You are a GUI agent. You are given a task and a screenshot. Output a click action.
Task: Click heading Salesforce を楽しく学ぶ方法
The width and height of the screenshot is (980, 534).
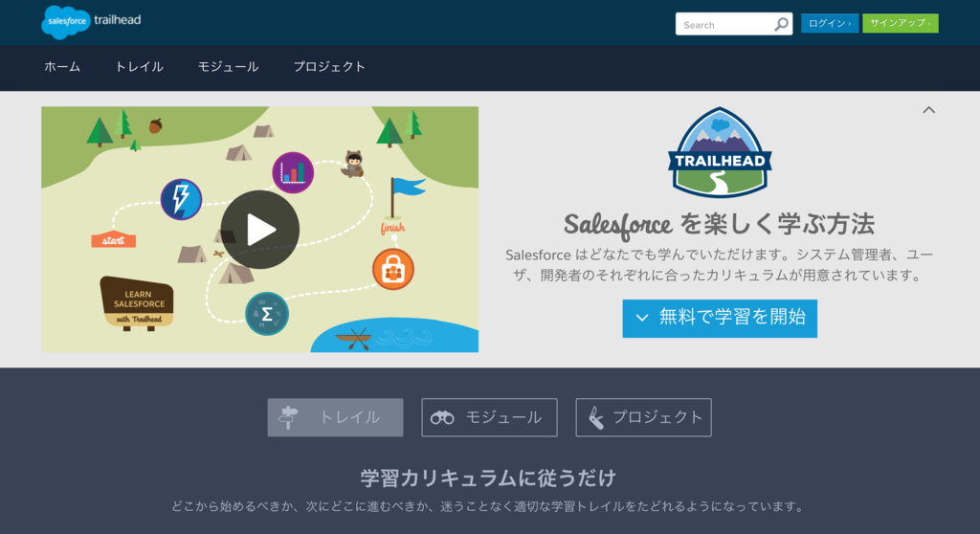click(719, 224)
